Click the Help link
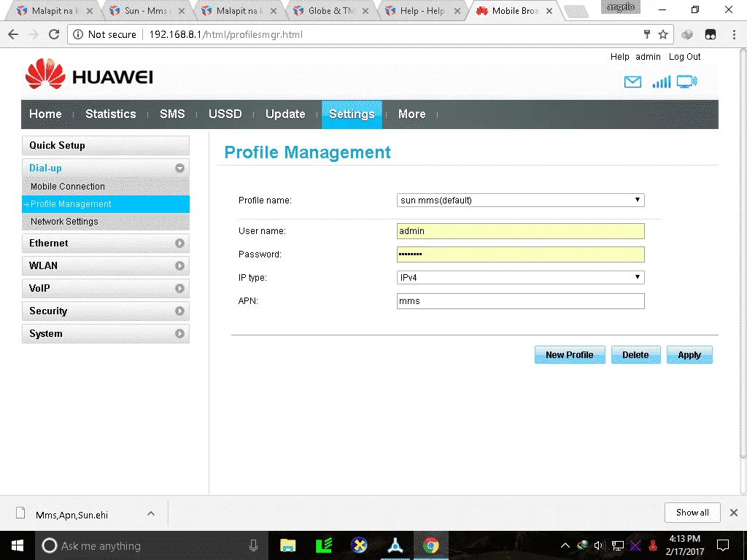 (620, 57)
